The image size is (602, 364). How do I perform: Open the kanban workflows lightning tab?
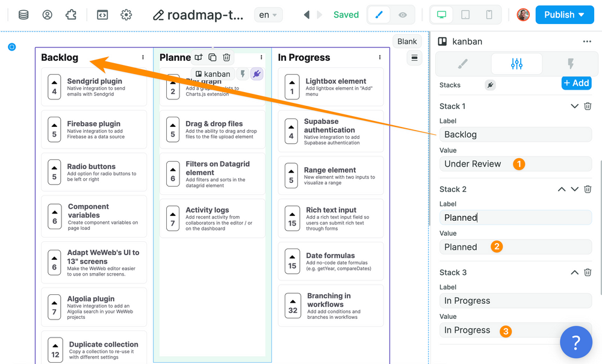(x=570, y=64)
